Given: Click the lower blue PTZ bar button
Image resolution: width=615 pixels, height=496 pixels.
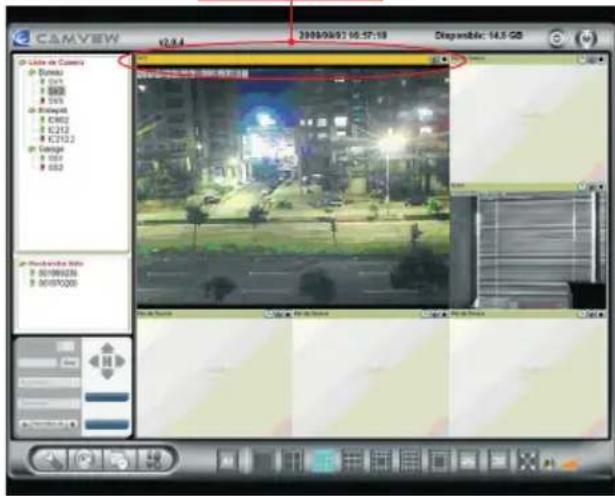Looking at the screenshot, I should [x=107, y=424].
